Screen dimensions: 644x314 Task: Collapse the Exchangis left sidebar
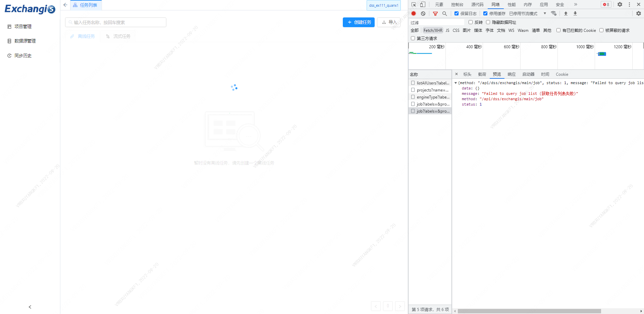pyautogui.click(x=30, y=307)
